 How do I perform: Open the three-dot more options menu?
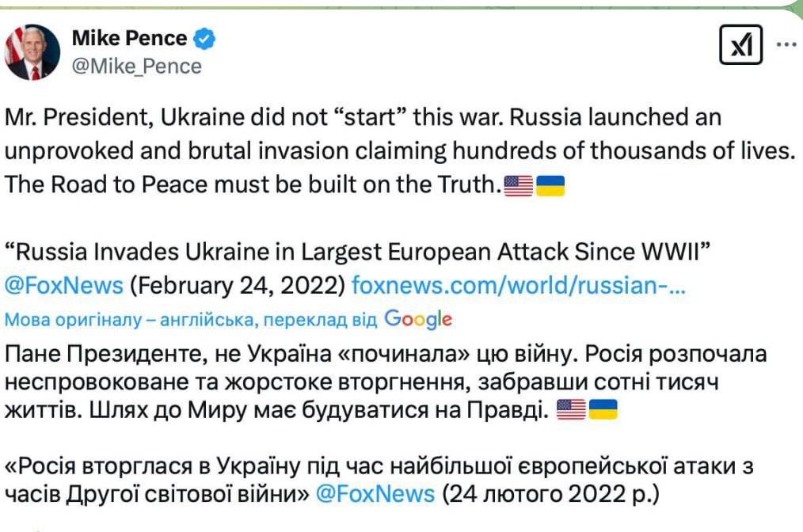[x=786, y=44]
